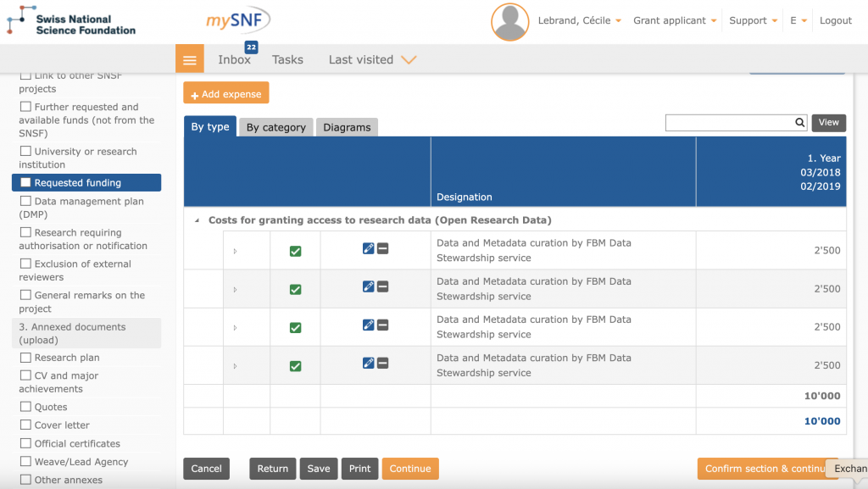Viewport: 868px width, 489px height.
Task: Open the orange hamburger menu
Action: 189,59
